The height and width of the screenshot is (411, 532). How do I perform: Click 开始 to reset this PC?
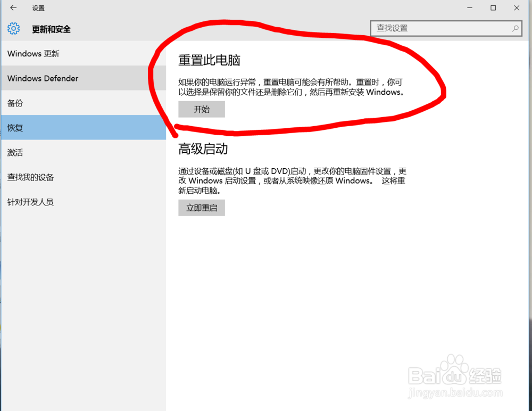(x=202, y=109)
